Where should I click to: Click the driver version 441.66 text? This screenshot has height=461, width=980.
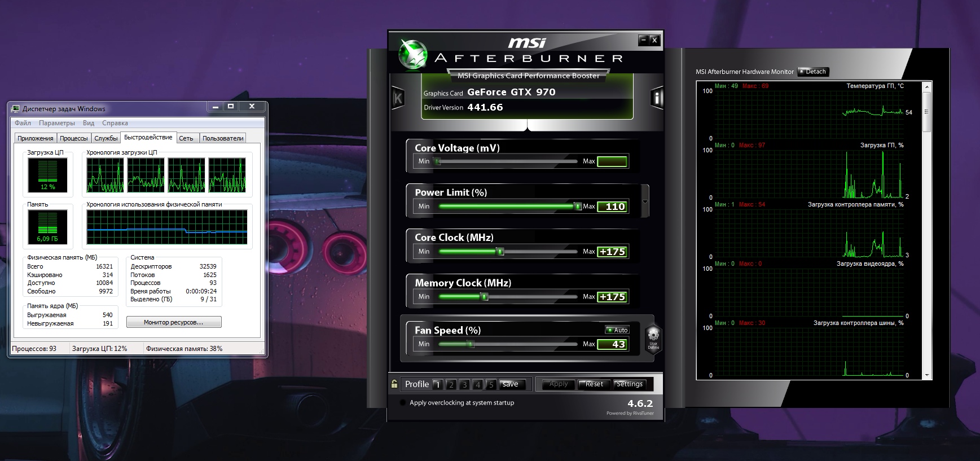point(485,107)
